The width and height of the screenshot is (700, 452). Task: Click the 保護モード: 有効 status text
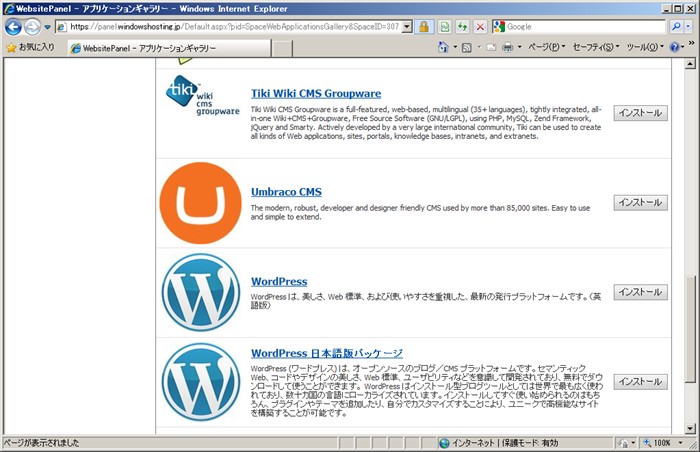tap(530, 443)
